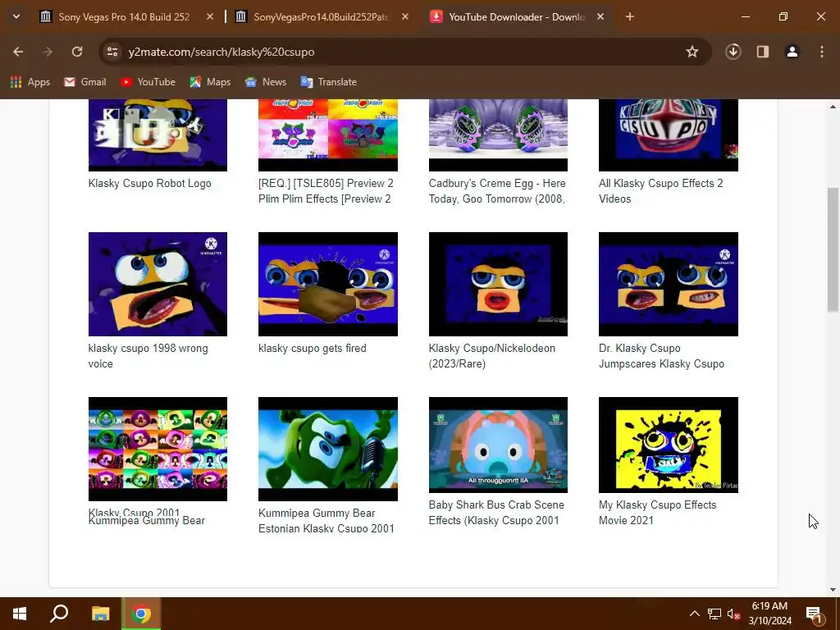Viewport: 840px width, 630px height.
Task: Open Klasky Csupo Robot Logo thumbnail
Action: [157, 135]
